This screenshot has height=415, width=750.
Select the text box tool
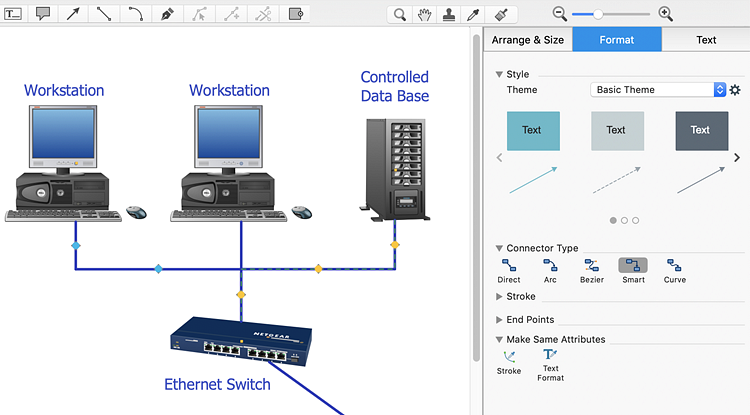click(12, 14)
